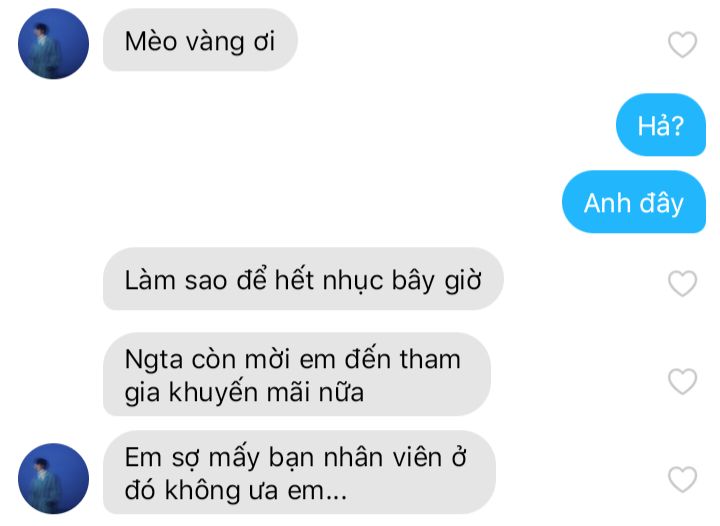Click the word "nhục" in the gray message
Image resolution: width=720 pixels, height=526 pixels.
[352, 281]
